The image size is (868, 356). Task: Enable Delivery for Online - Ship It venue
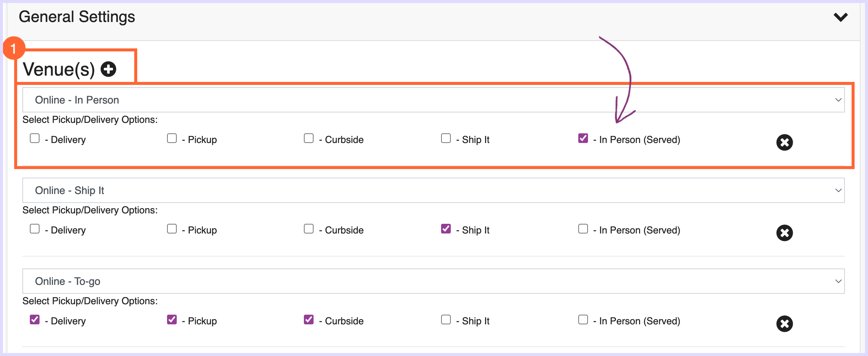click(35, 229)
